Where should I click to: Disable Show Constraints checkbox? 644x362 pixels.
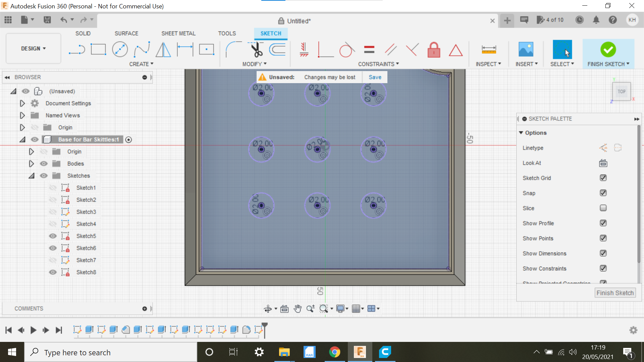603,268
